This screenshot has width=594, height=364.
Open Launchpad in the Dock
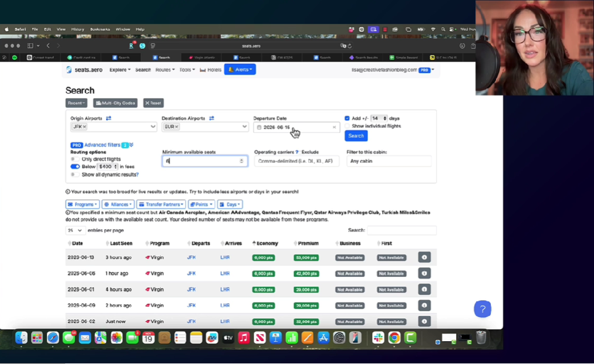(x=37, y=338)
